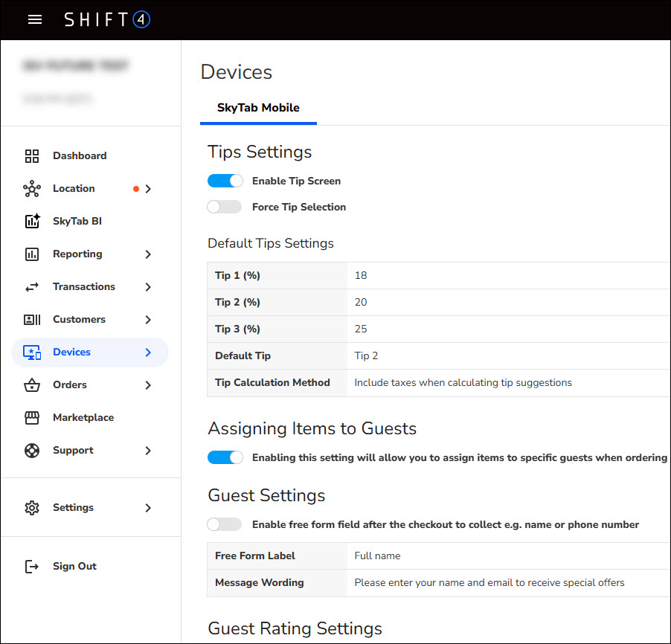
Task: Expand the Settings section
Action: coord(147,507)
